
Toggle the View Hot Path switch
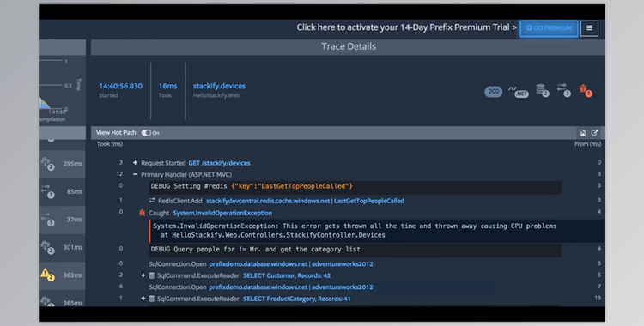(146, 133)
